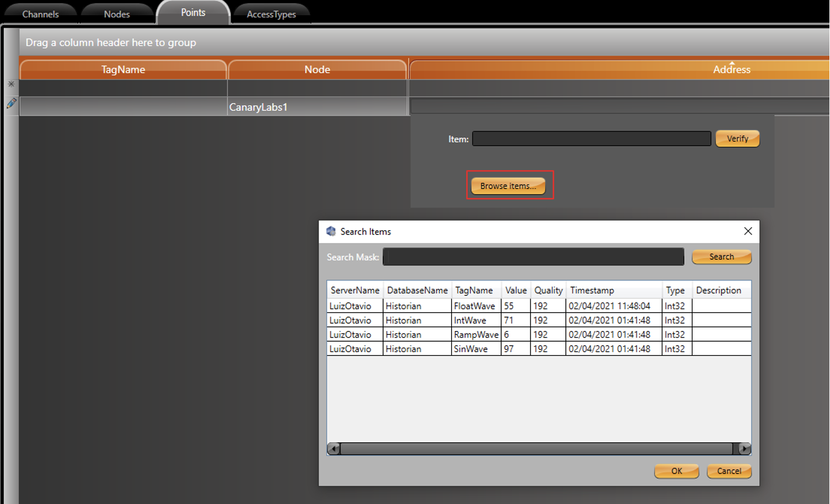The width and height of the screenshot is (830, 504).
Task: Click the scrollbar left arrow in results
Action: [334, 449]
